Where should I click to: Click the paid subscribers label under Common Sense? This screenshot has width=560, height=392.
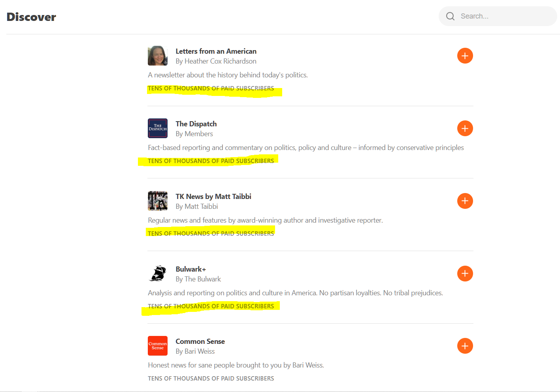click(x=211, y=379)
